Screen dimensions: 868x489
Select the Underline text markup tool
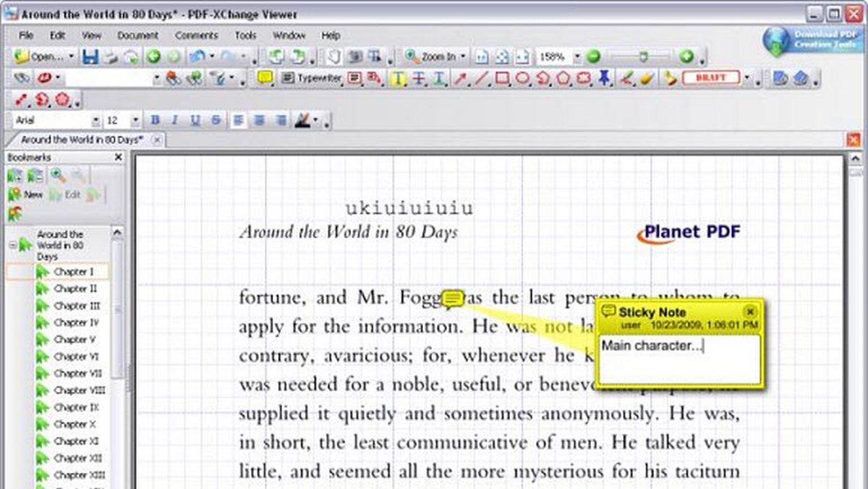[438, 77]
